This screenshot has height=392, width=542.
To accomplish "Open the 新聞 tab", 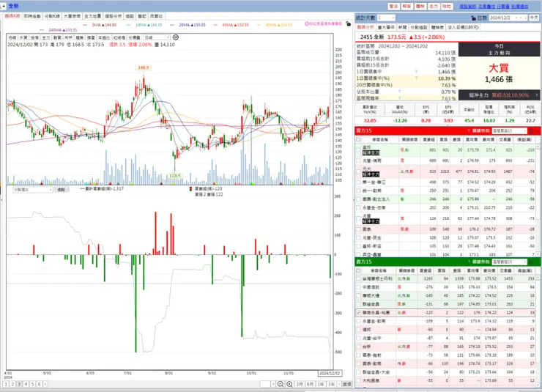I will tap(402, 27).
